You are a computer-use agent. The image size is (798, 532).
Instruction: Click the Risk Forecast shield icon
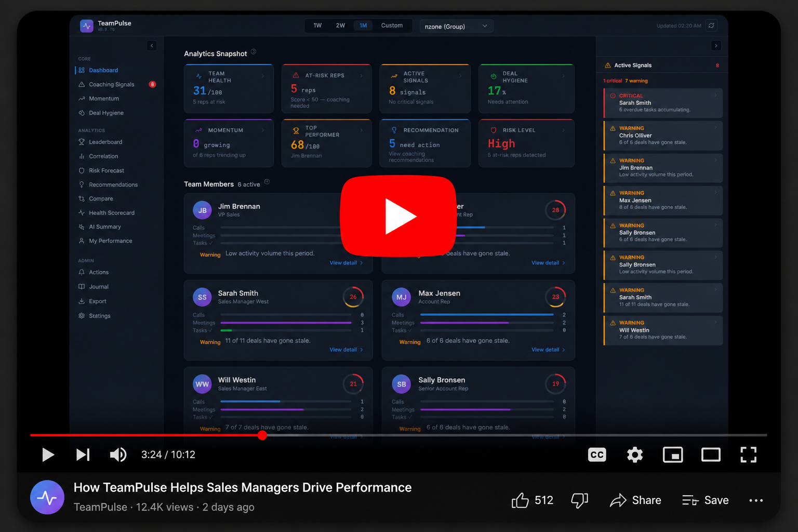[x=82, y=170]
